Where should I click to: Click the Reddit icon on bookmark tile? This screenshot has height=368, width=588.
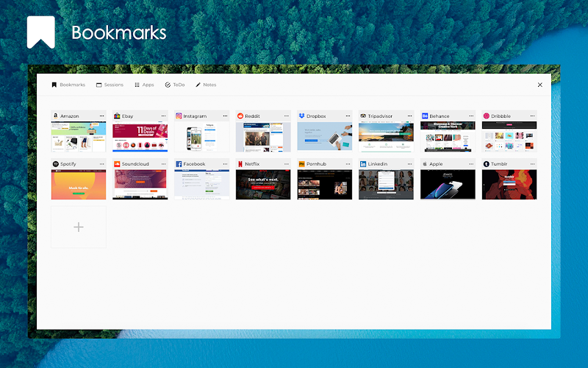coord(240,116)
